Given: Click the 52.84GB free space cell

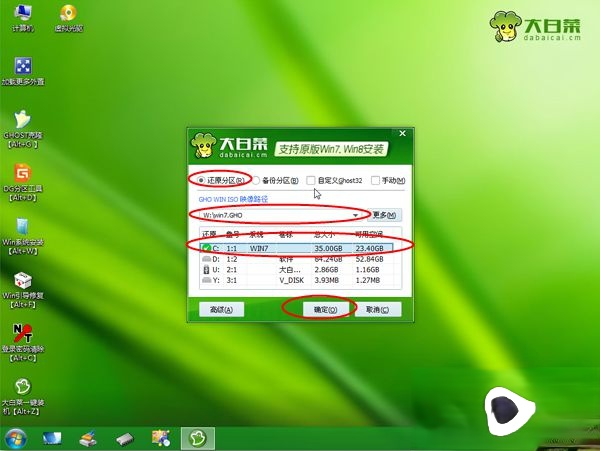Looking at the screenshot, I should click(369, 259).
